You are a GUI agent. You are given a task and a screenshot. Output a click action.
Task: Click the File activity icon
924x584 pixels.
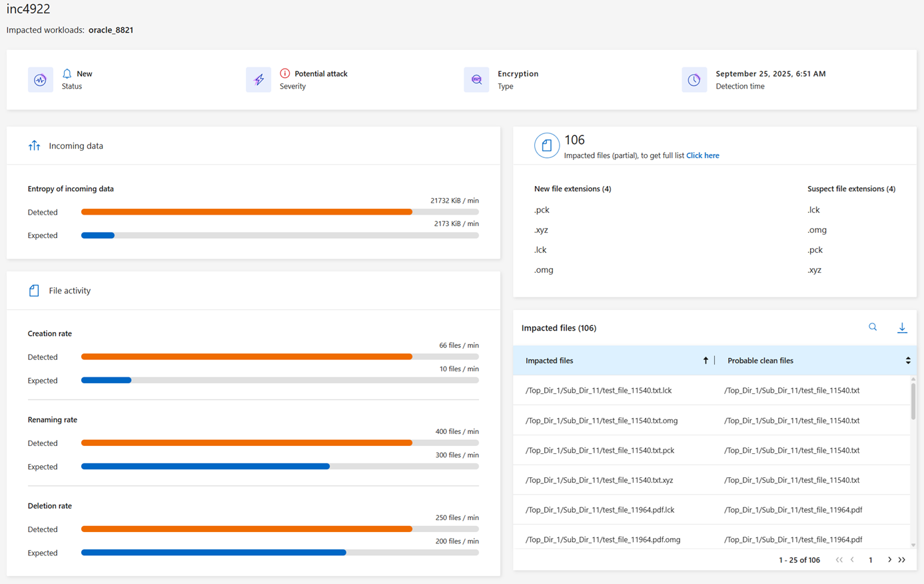(34, 291)
